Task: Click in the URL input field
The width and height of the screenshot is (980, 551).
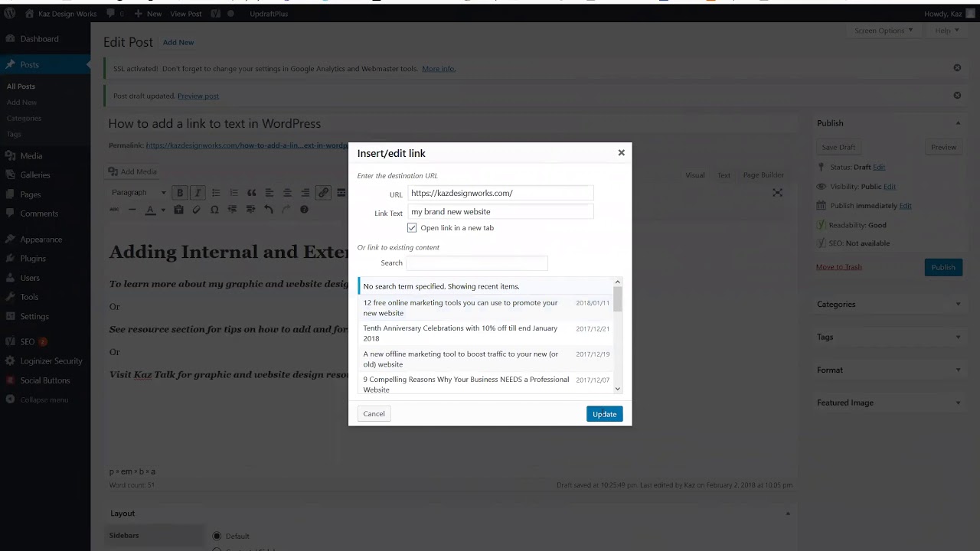Action: pyautogui.click(x=501, y=194)
